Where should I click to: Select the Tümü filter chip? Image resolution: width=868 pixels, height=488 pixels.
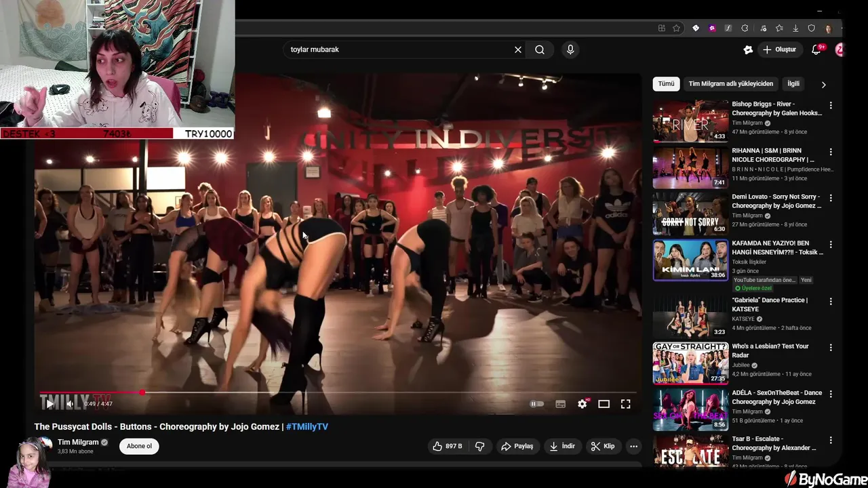tap(666, 84)
